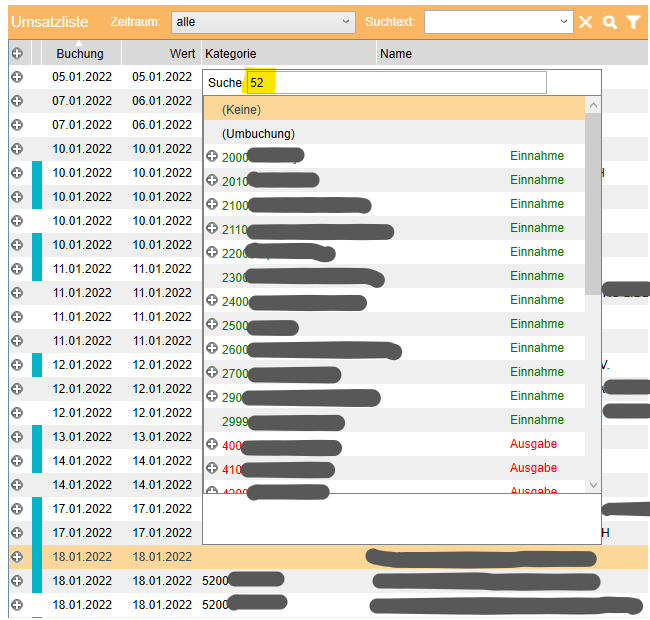
Task: Click the Einnahme label of category 2999
Action: pyautogui.click(x=537, y=420)
